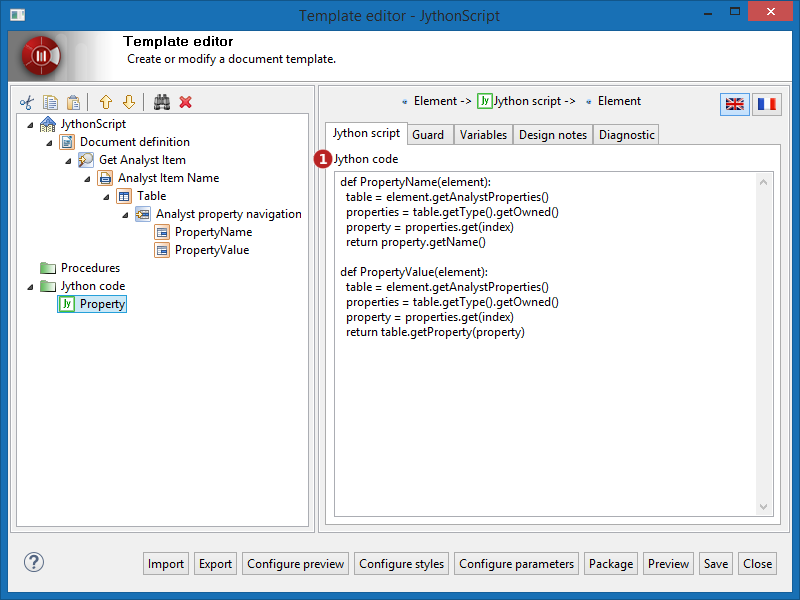Select the Jython script tab
Screen dimensions: 800x600
coord(366,134)
